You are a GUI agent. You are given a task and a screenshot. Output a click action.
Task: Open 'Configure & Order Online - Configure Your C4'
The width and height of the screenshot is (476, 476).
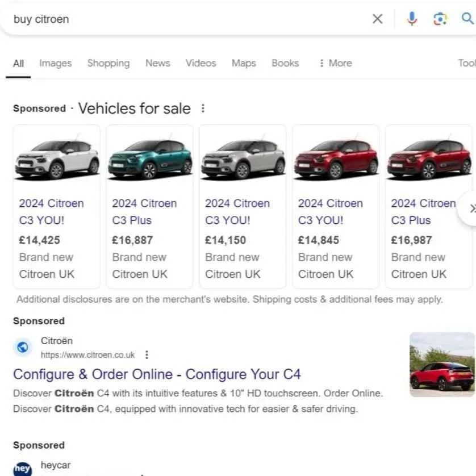tap(157, 374)
